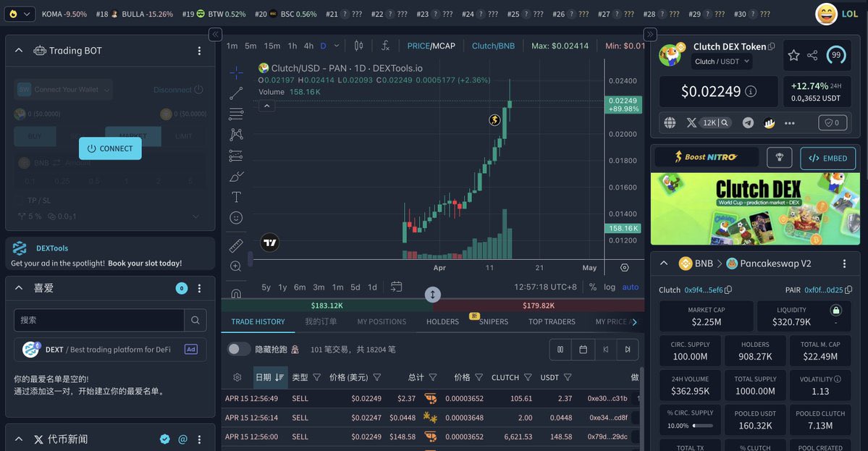The width and height of the screenshot is (868, 451).
Task: Open the DEXT Best trading platform ad link
Action: point(110,350)
